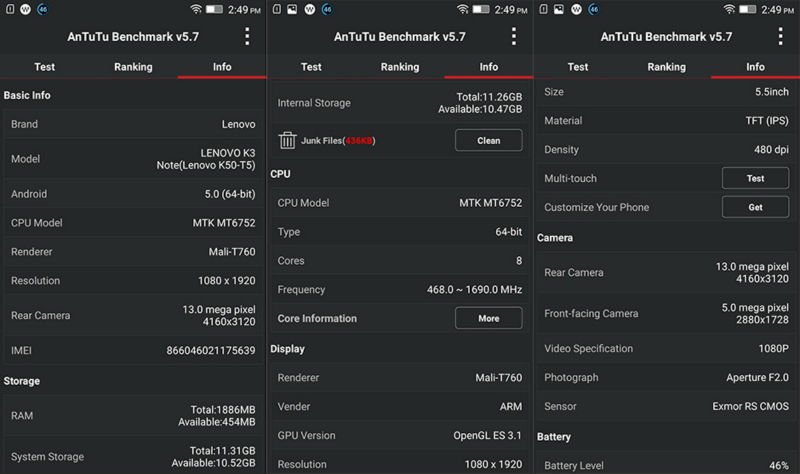Start the Multi-touch Test
800x474 pixels.
(756, 178)
